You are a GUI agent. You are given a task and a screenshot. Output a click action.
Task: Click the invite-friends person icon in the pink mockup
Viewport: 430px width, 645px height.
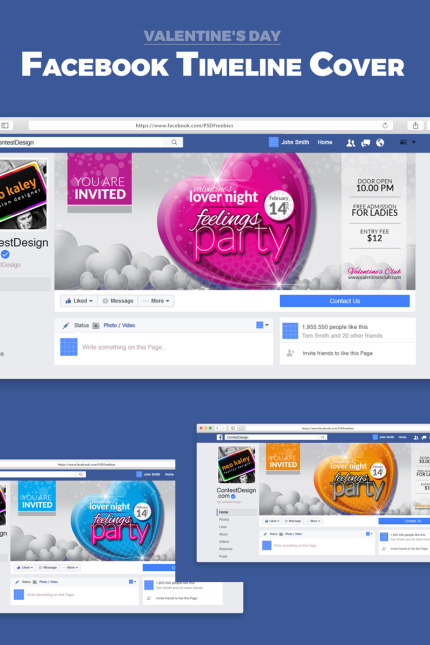tap(291, 353)
